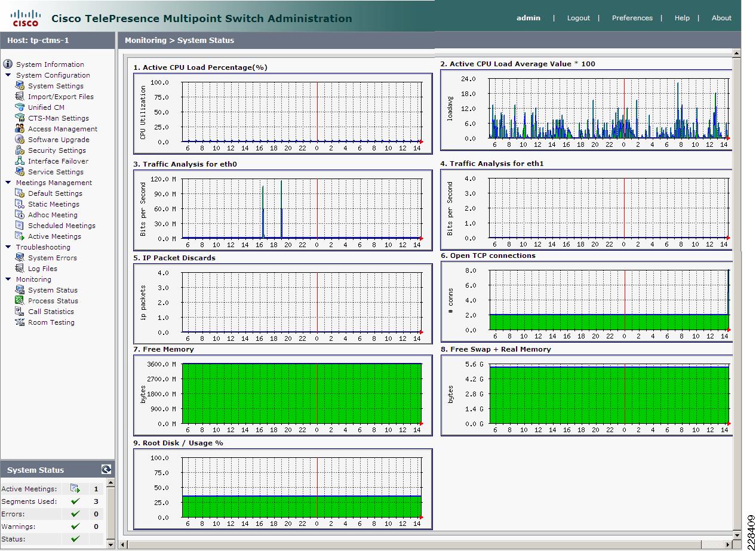Open Log Files page

(x=42, y=269)
